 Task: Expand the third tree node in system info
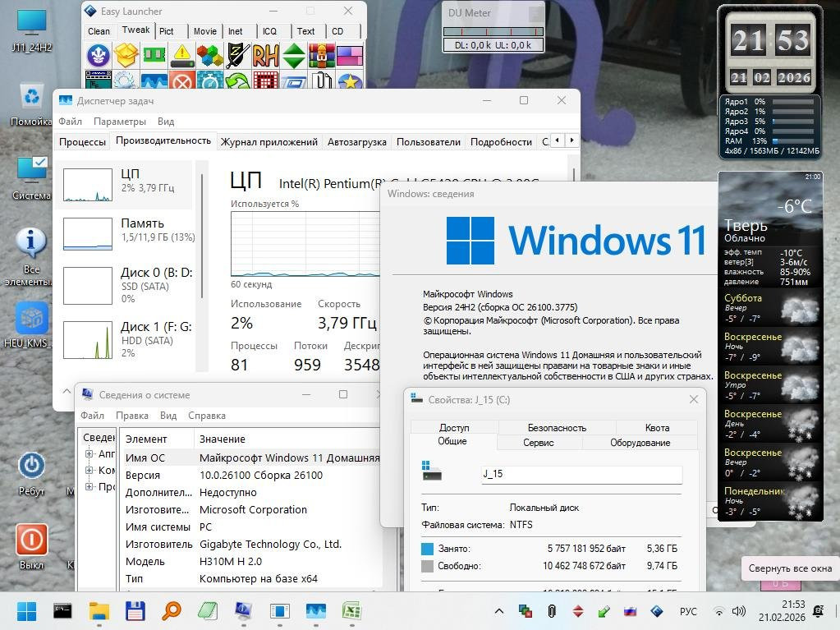pos(89,486)
